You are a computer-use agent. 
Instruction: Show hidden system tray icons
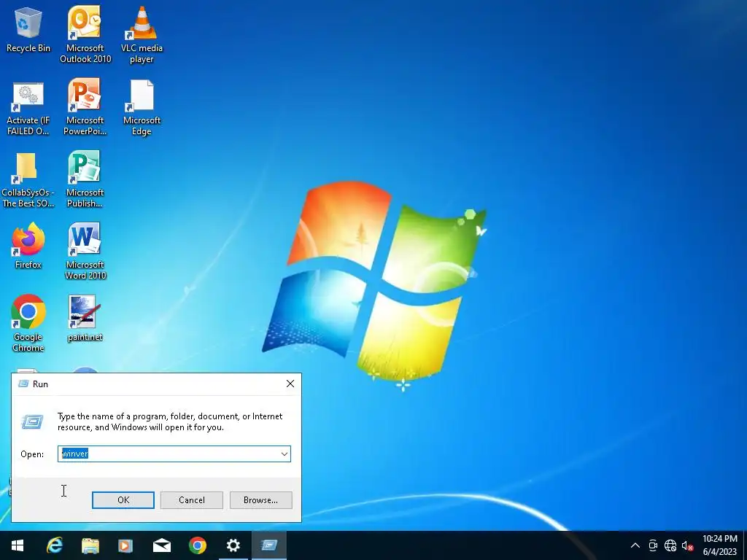[x=635, y=545]
